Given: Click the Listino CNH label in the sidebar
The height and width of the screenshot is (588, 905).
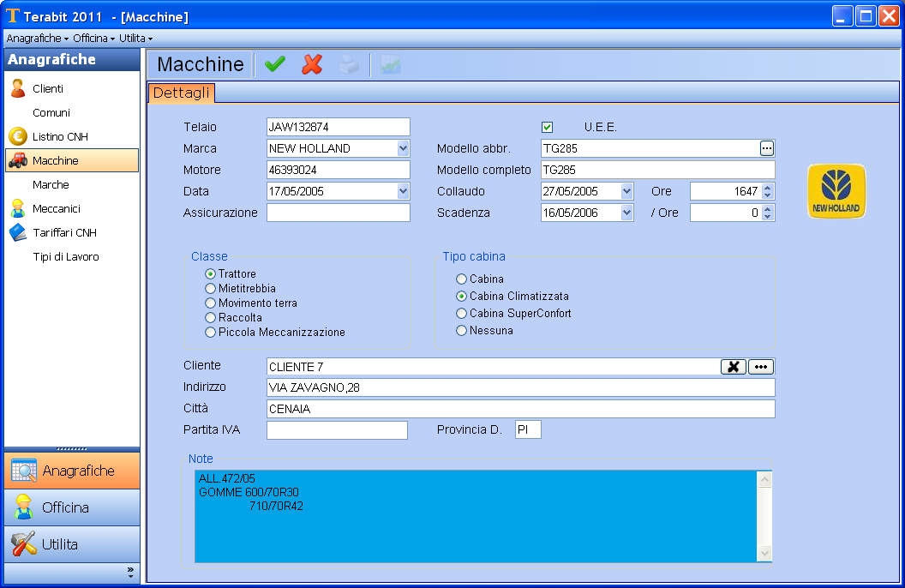Looking at the screenshot, I should pos(60,137).
